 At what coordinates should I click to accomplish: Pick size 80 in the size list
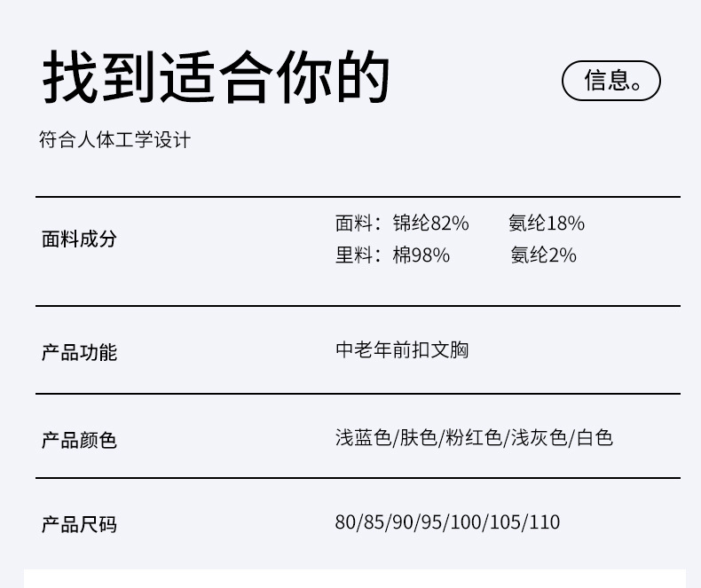tap(345, 522)
